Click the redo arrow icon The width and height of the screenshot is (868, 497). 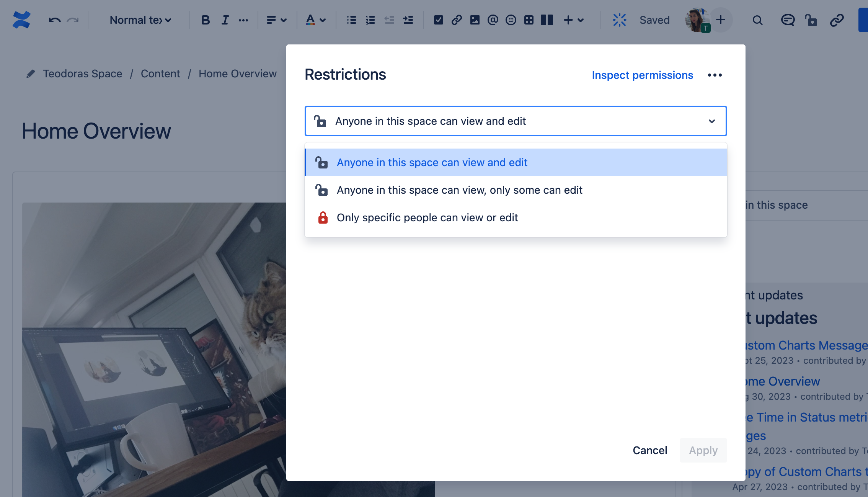73,20
